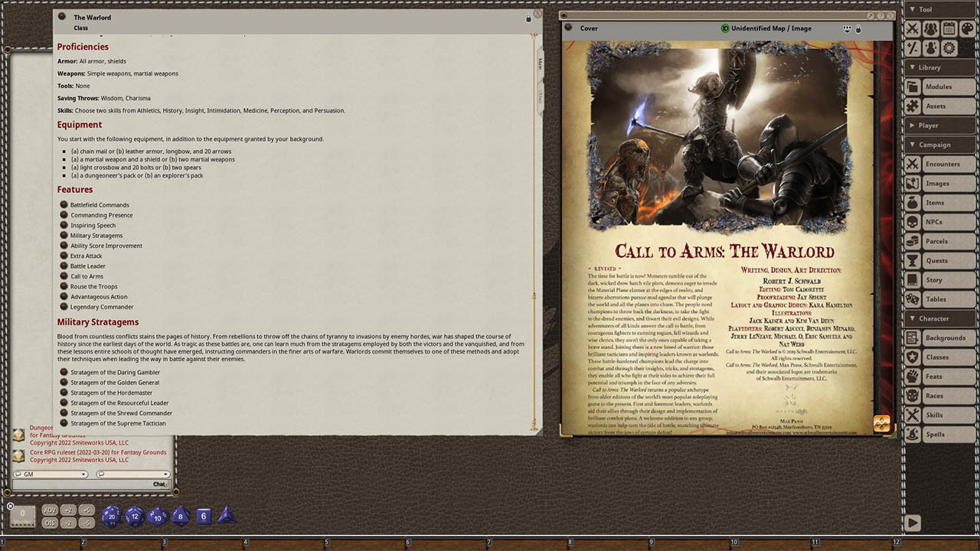Screen dimensions: 980x551
Task: Open the Battlefield Commands feature link
Action: point(100,205)
